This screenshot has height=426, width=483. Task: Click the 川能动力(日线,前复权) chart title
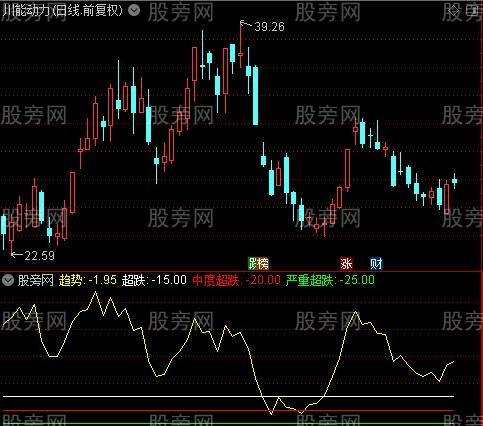tap(62, 11)
